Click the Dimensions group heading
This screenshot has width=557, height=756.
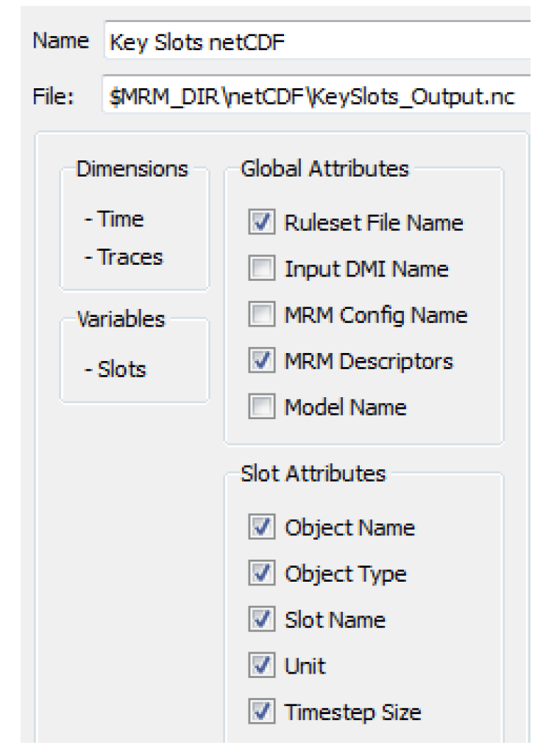(132, 168)
